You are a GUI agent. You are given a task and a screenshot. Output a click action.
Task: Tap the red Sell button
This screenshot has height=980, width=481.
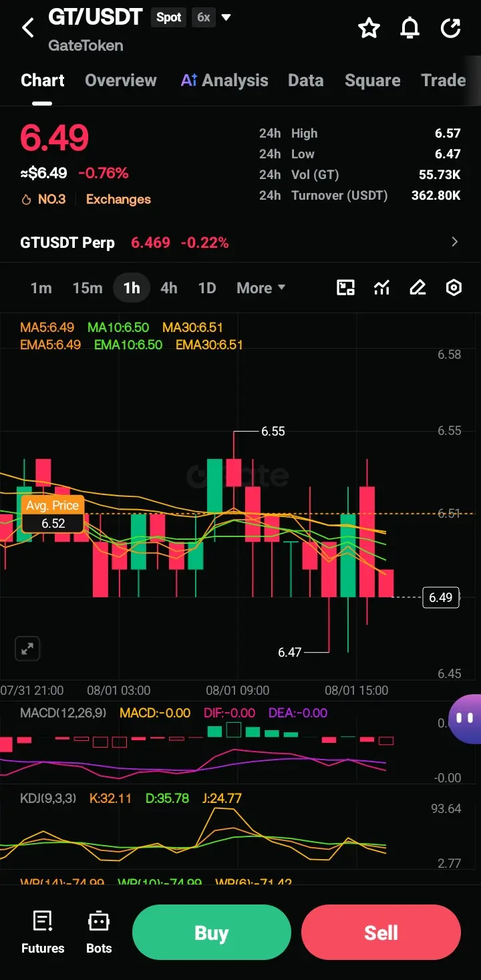pyautogui.click(x=381, y=933)
